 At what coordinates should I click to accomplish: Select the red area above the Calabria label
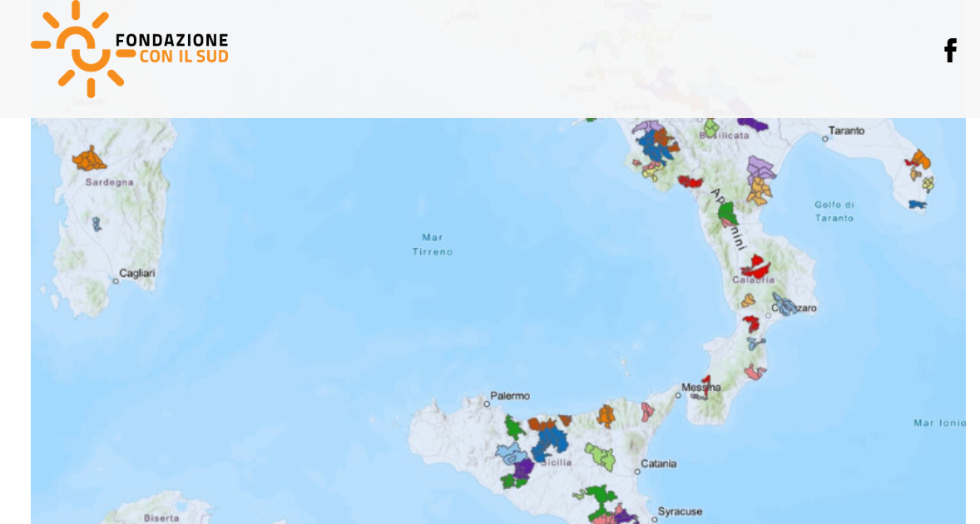(x=756, y=267)
